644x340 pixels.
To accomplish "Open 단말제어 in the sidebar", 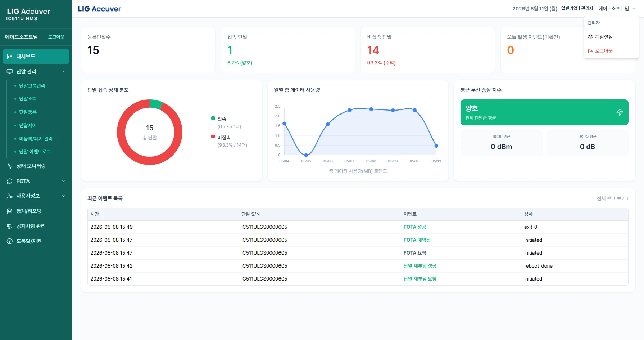I will [28, 125].
